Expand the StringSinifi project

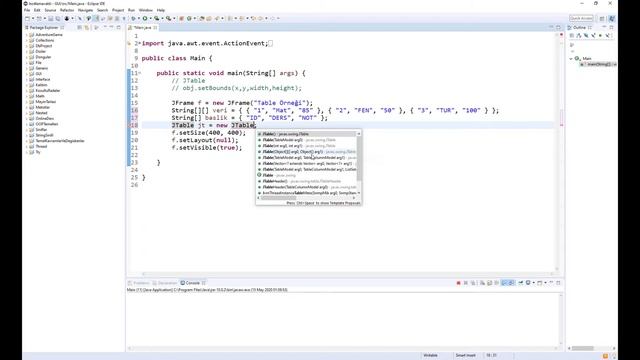point(27,135)
